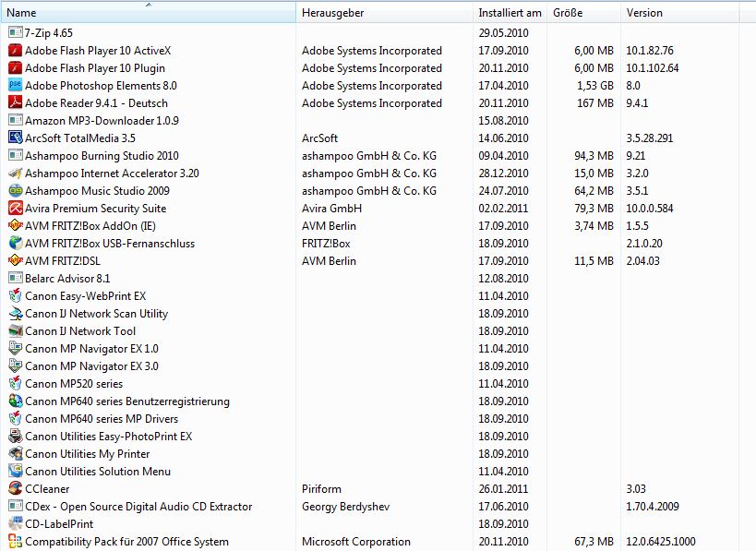Select 'Adobe Photoshop Elements 8.0' name text
756x551 pixels.
click(101, 85)
